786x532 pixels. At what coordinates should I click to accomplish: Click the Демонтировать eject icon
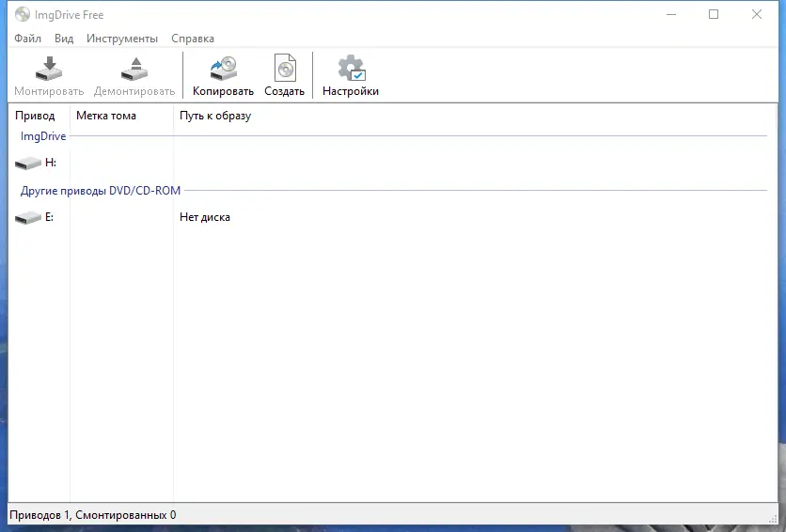point(134,69)
